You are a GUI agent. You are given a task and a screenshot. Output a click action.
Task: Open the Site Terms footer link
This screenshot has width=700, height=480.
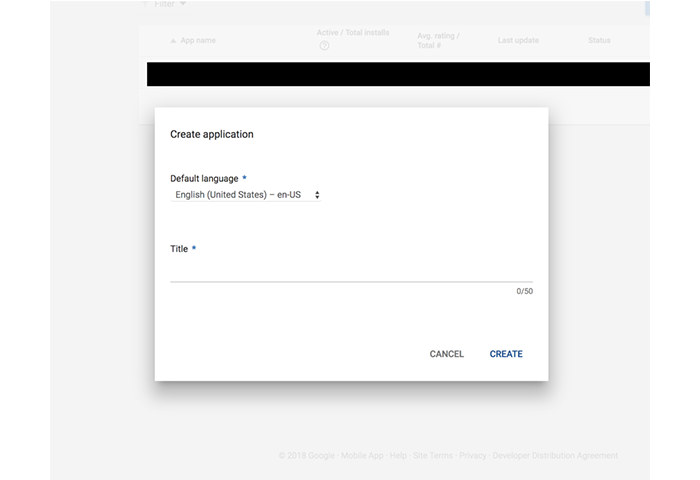pyautogui.click(x=433, y=456)
